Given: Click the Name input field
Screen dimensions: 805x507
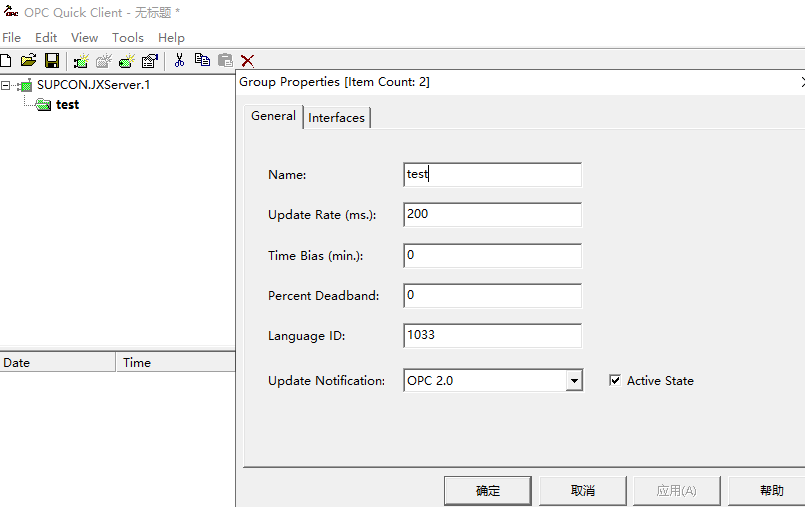Looking at the screenshot, I should (x=492, y=174).
